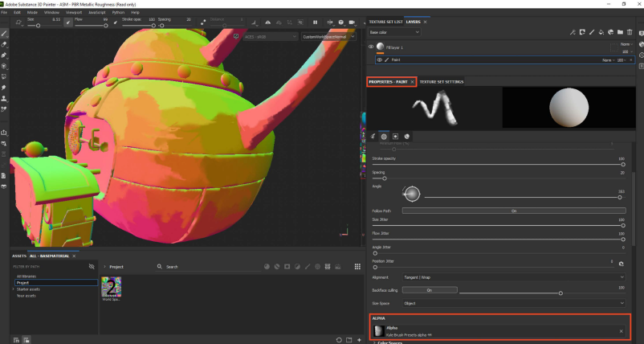Add a new folder in Layers panel
The image size is (644, 344).
point(619,32)
